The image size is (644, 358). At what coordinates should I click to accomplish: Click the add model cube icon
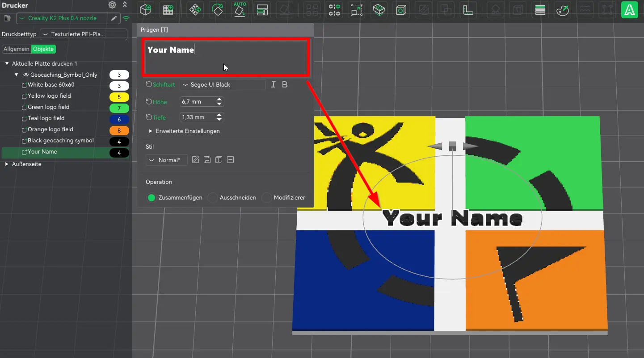[145, 10]
